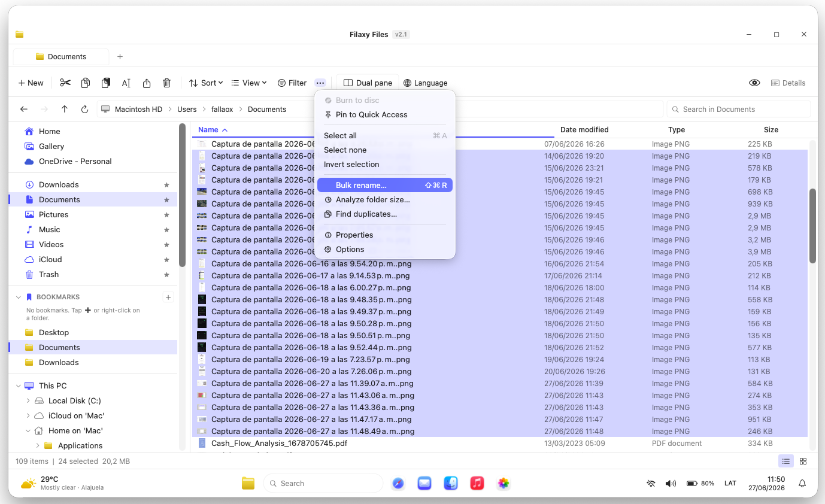
Task: Click Users in the breadcrumb path
Action: tap(187, 110)
